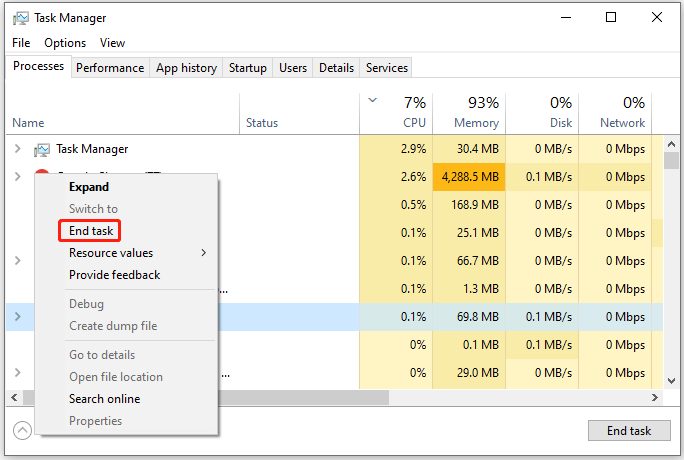Screen dimensions: 684x460
Task: Sort by the Memory column header
Action: [x=469, y=113]
